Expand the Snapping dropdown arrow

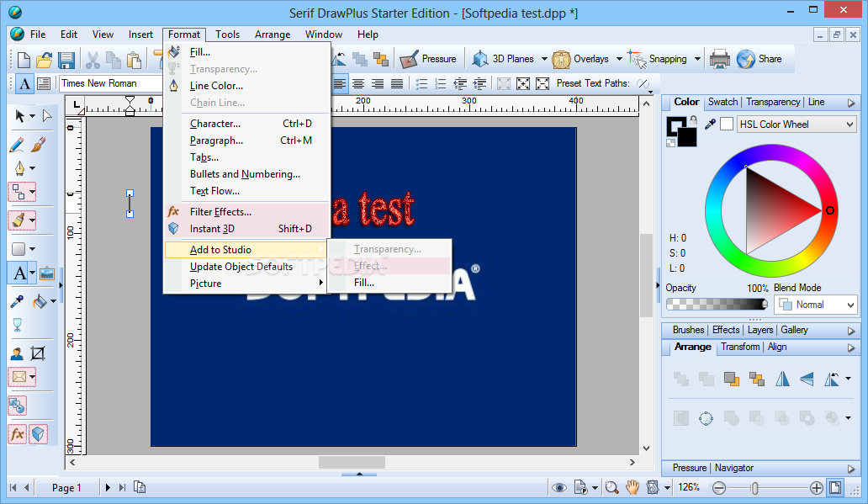pyautogui.click(x=697, y=59)
